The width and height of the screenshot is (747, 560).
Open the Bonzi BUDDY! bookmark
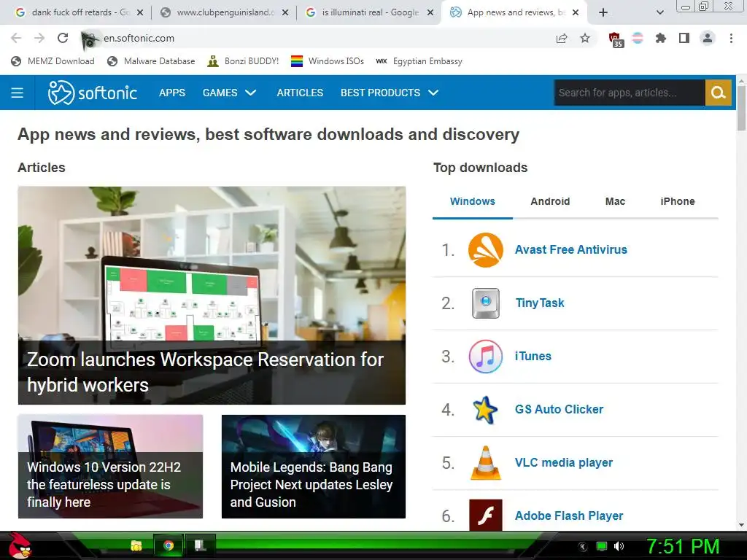click(243, 61)
